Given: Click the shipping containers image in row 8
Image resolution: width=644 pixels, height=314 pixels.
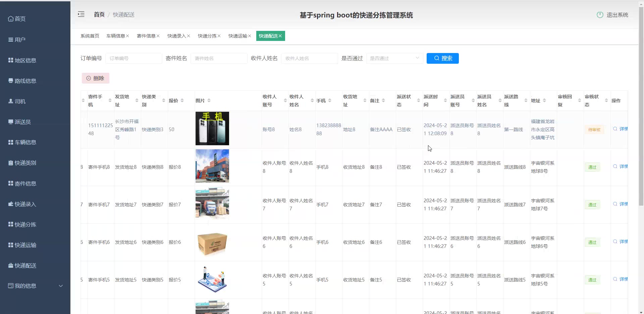Looking at the screenshot, I should 212,166.
